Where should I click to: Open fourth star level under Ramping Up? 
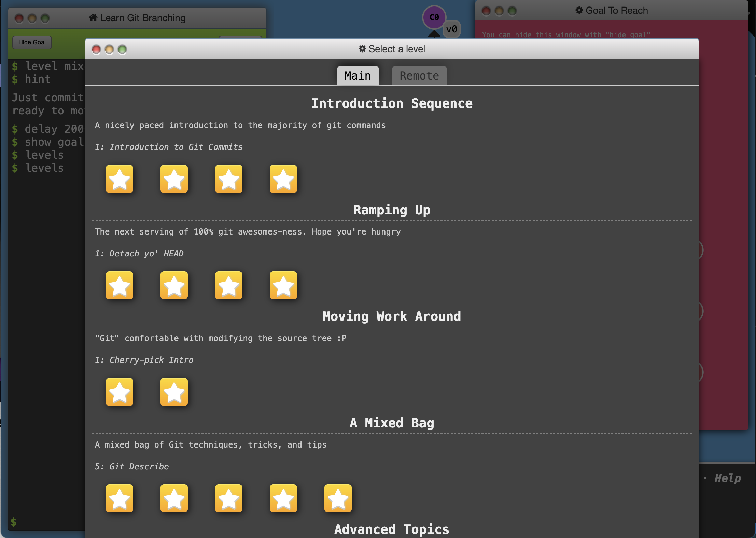[283, 285]
